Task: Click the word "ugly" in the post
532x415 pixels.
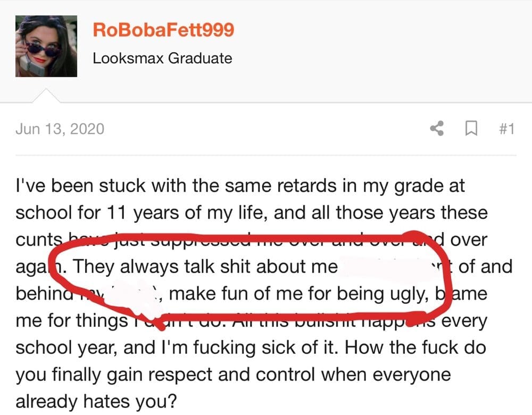Action: [x=384, y=293]
